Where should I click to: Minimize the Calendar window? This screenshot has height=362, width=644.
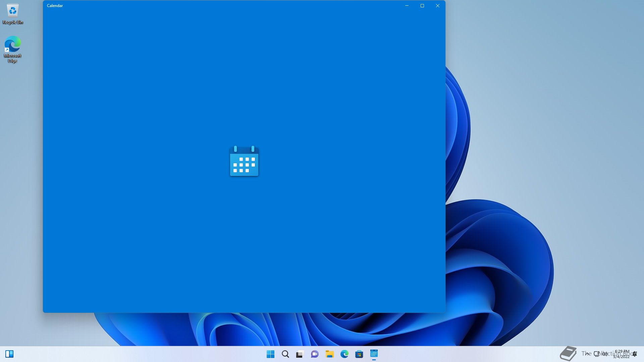407,6
